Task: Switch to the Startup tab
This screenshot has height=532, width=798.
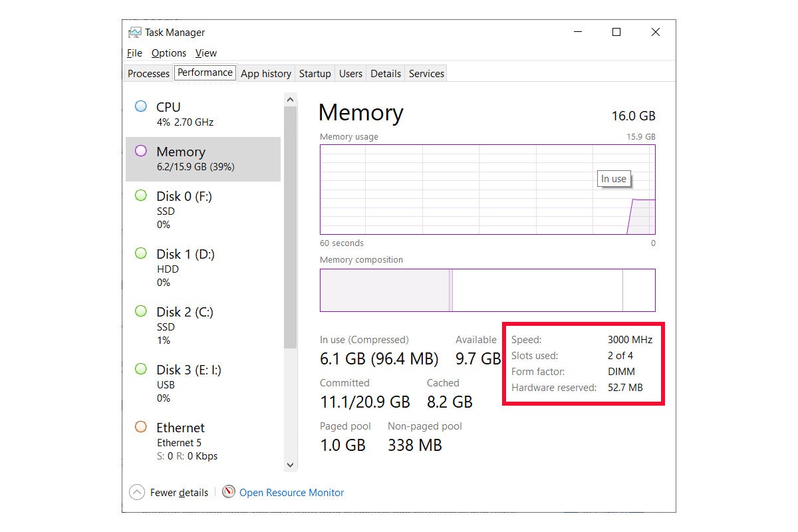Action: click(315, 74)
